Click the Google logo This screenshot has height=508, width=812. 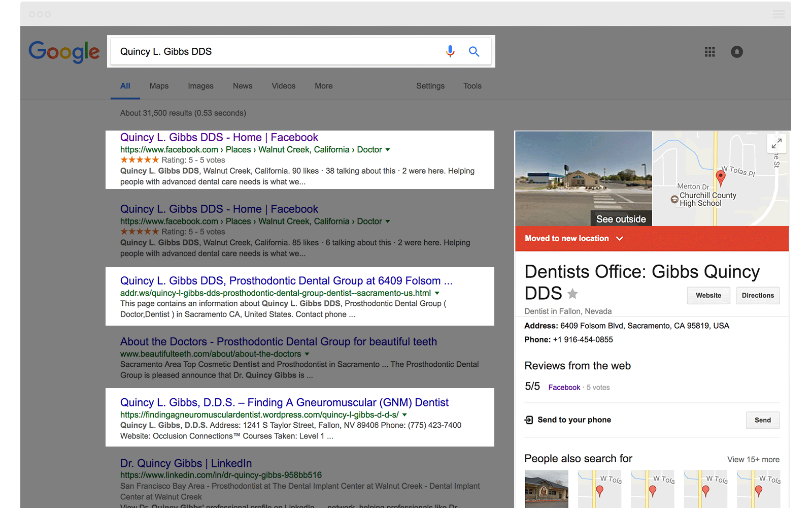point(64,52)
